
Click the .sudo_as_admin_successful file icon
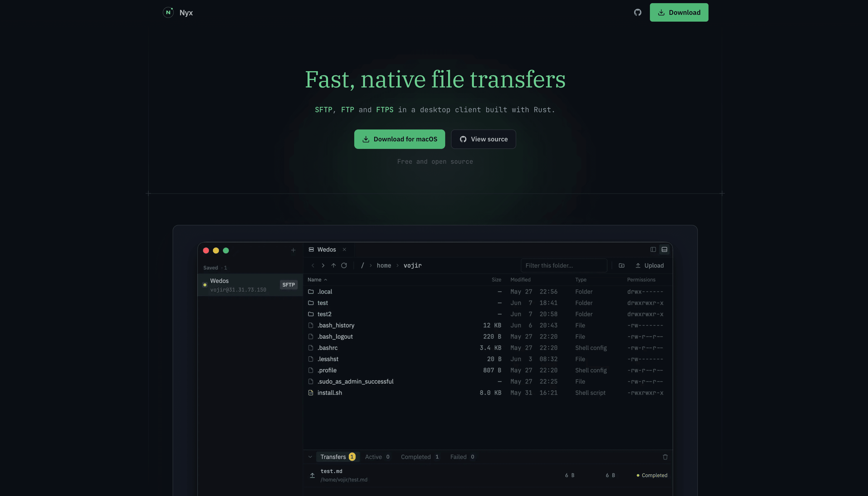311,382
